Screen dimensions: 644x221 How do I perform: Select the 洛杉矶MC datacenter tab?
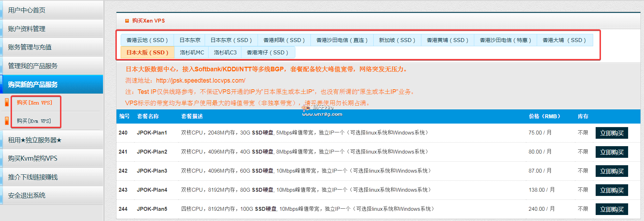pos(192,53)
